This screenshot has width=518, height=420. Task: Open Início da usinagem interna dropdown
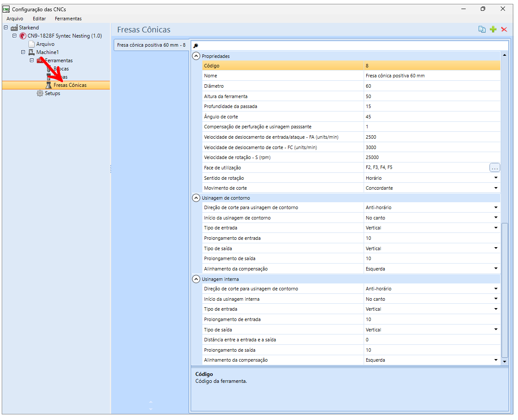tap(496, 299)
